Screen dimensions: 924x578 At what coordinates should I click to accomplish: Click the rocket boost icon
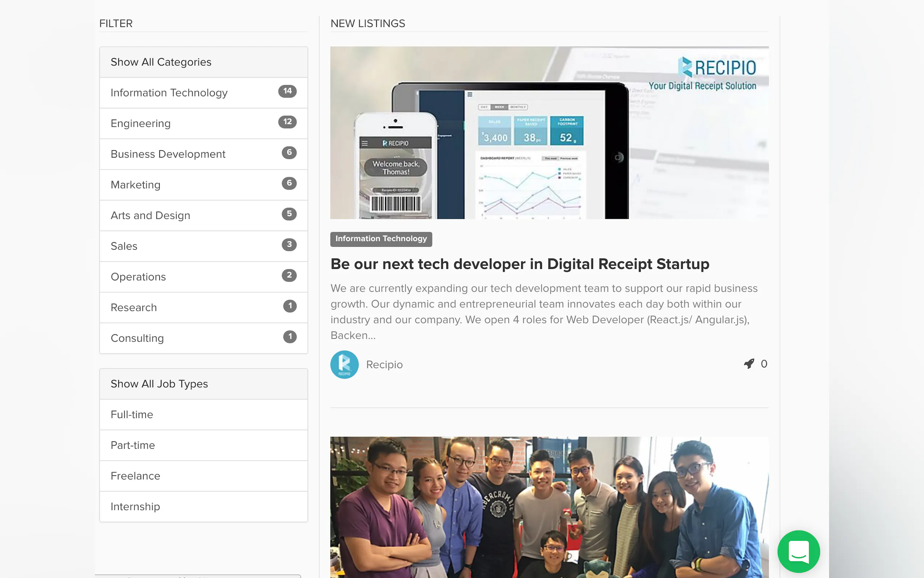(x=749, y=364)
